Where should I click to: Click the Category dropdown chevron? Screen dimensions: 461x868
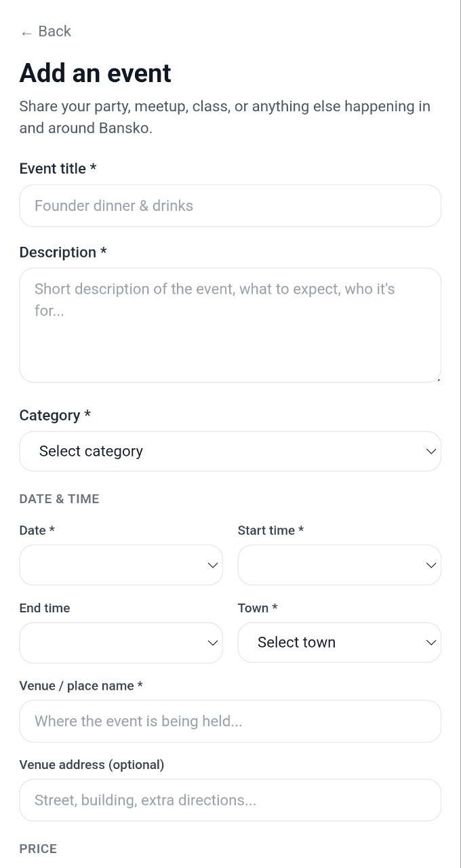click(431, 451)
